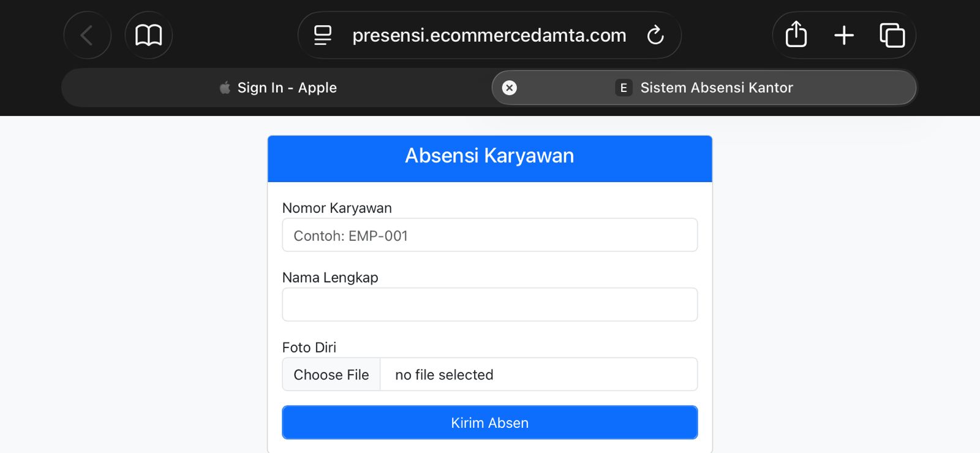Screen dimensions: 980x453
Task: Focus the Nomor Karyawan input field
Action: pyautogui.click(x=489, y=235)
